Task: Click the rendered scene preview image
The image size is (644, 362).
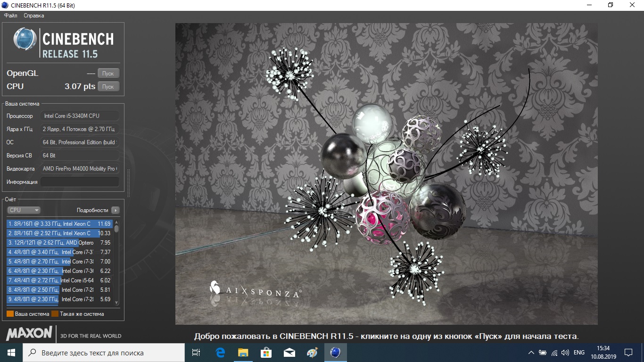Action: tap(387, 174)
